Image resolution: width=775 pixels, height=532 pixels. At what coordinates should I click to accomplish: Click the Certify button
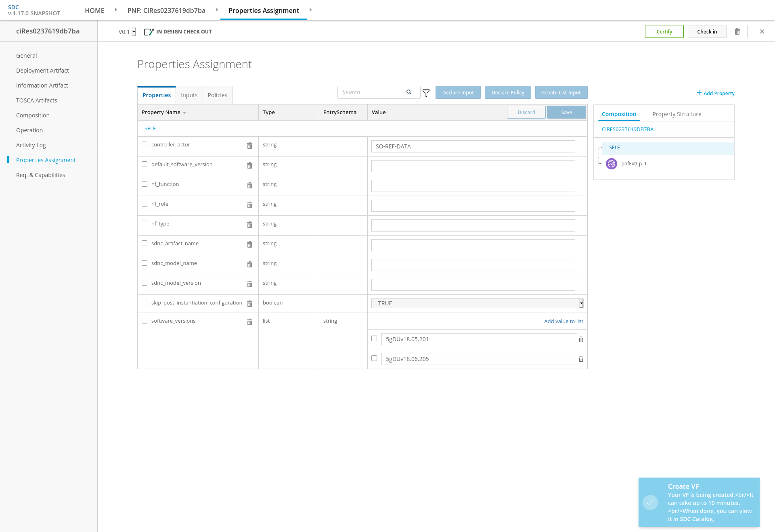pyautogui.click(x=664, y=31)
